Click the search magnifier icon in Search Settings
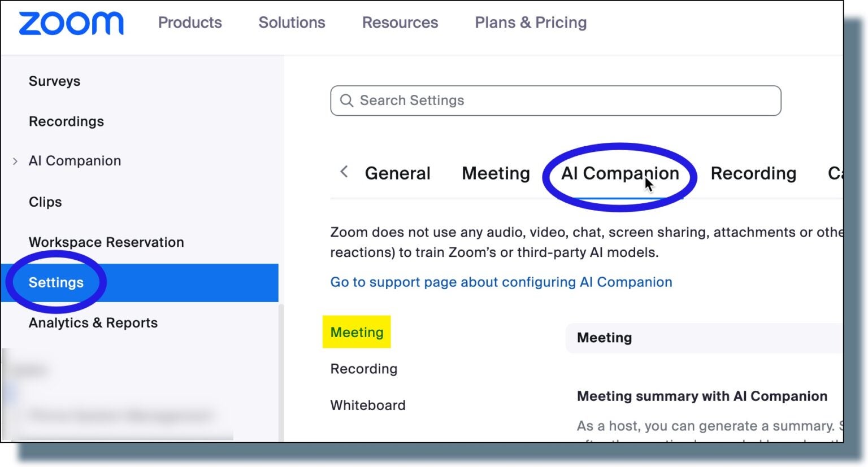 (347, 101)
